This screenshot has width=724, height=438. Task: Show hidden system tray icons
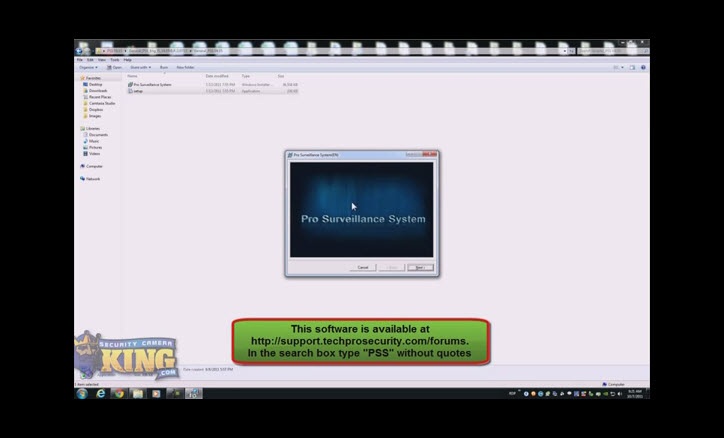(x=519, y=391)
